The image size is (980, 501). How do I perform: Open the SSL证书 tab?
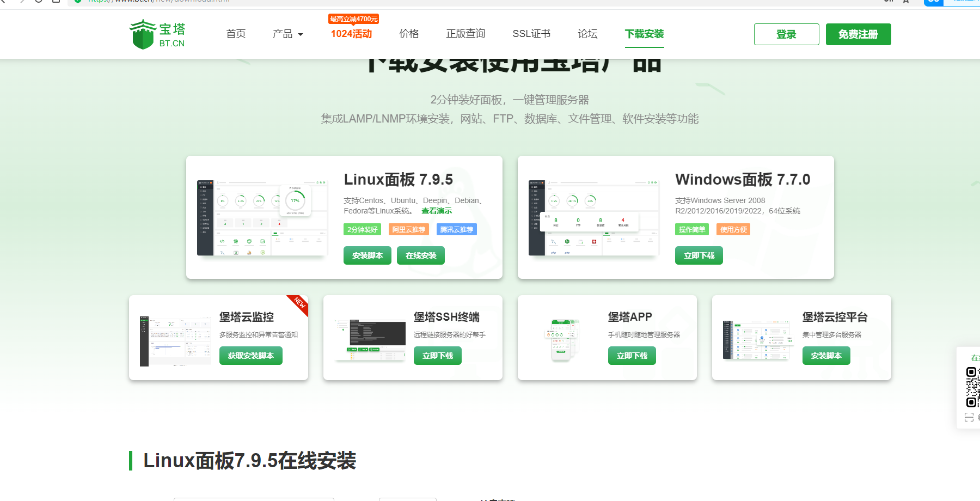[x=531, y=34]
